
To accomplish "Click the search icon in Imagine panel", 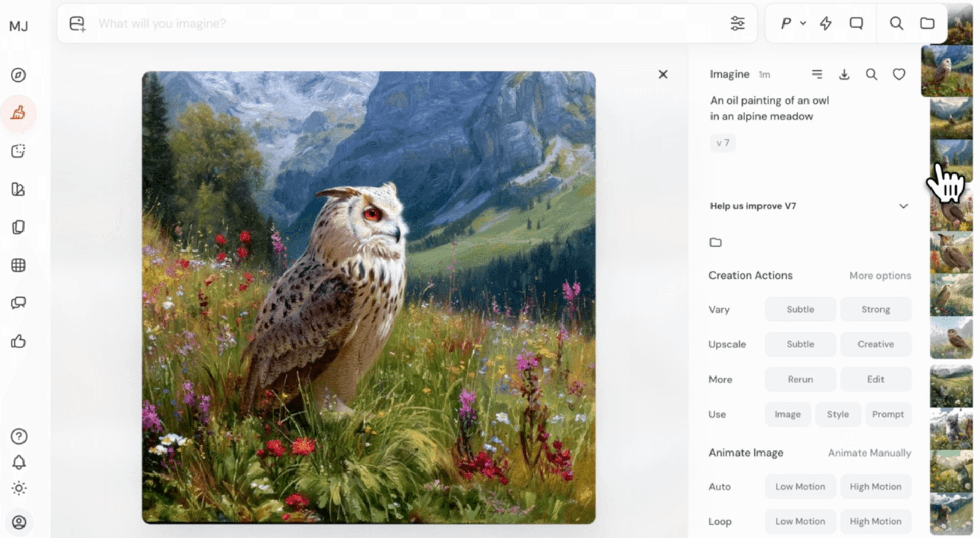I will (871, 74).
